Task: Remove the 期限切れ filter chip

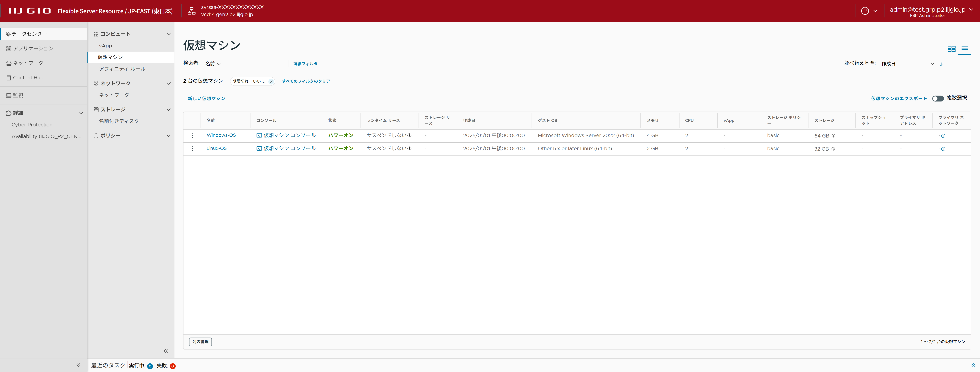Action: coord(271,82)
